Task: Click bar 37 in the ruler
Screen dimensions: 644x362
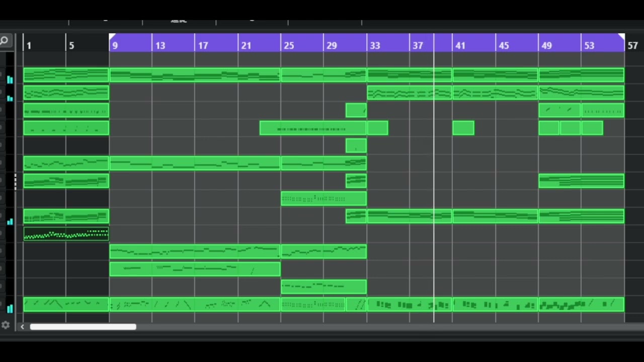Action: 418,46
